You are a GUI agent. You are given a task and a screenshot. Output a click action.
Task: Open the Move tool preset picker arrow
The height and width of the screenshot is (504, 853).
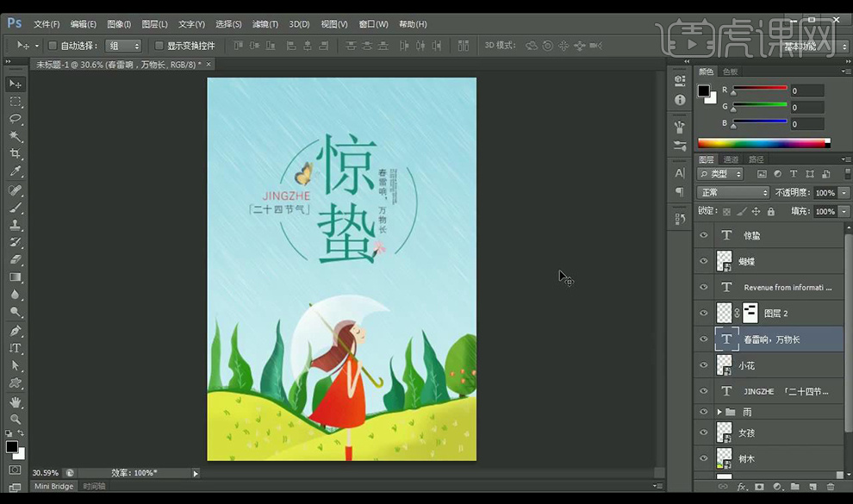pyautogui.click(x=37, y=46)
